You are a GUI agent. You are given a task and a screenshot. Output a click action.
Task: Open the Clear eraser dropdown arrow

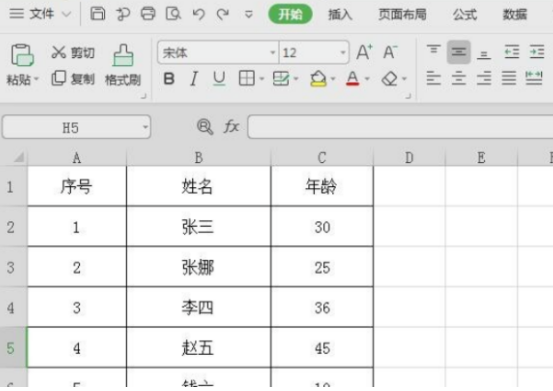pyautogui.click(x=404, y=79)
